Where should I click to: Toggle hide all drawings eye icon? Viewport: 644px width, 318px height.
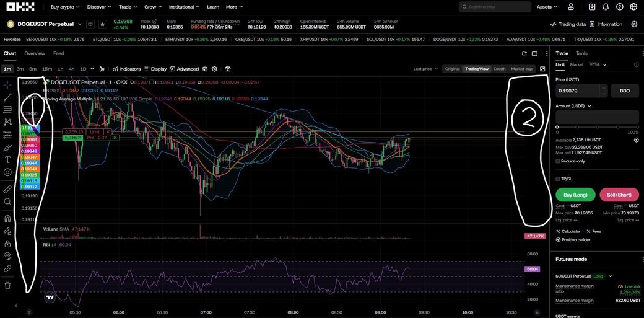[x=7, y=255]
